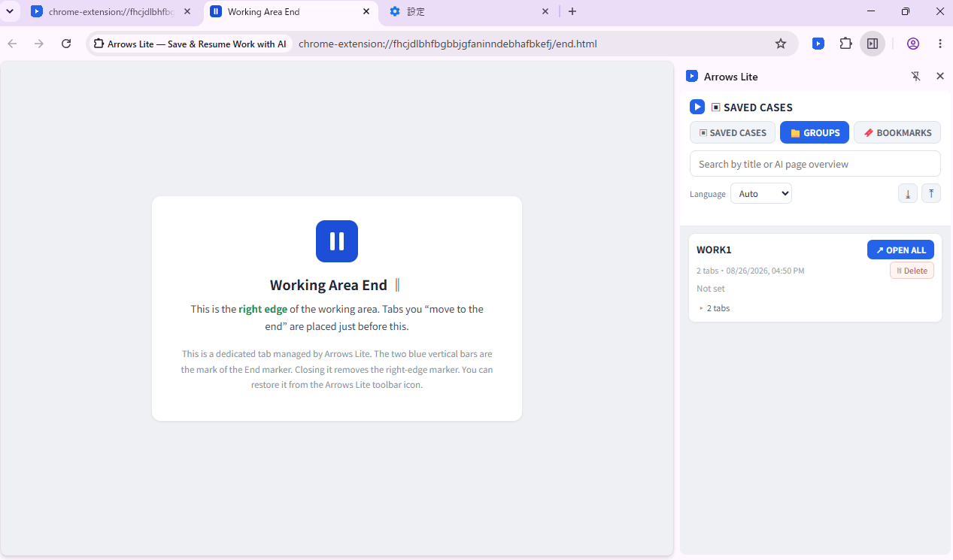This screenshot has height=560, width=953.
Task: Click the search by title field
Action: tap(815, 164)
